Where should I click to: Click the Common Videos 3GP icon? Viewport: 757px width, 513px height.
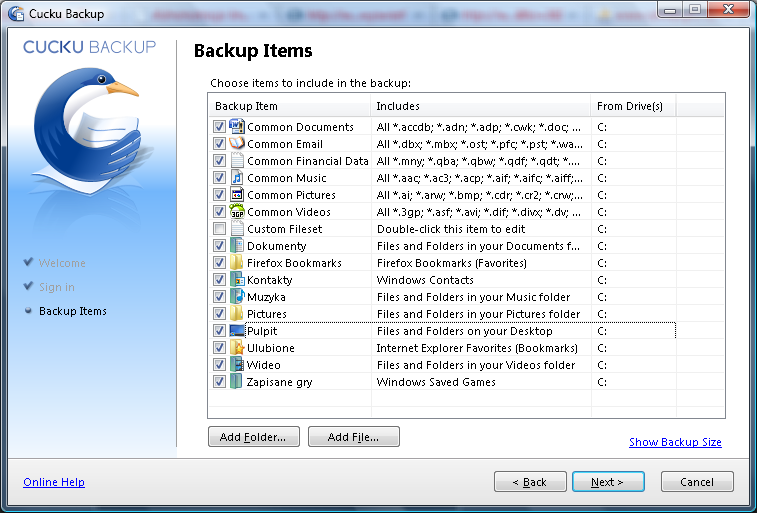click(x=237, y=211)
